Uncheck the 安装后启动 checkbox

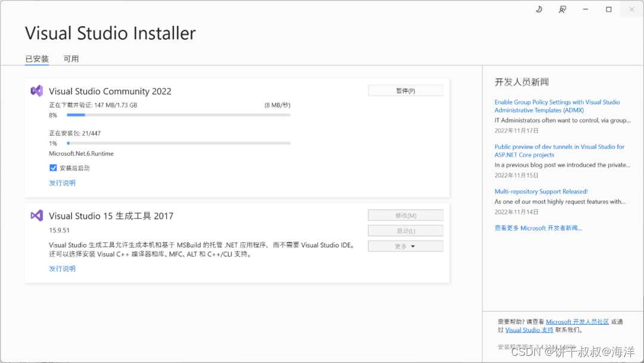[53, 168]
